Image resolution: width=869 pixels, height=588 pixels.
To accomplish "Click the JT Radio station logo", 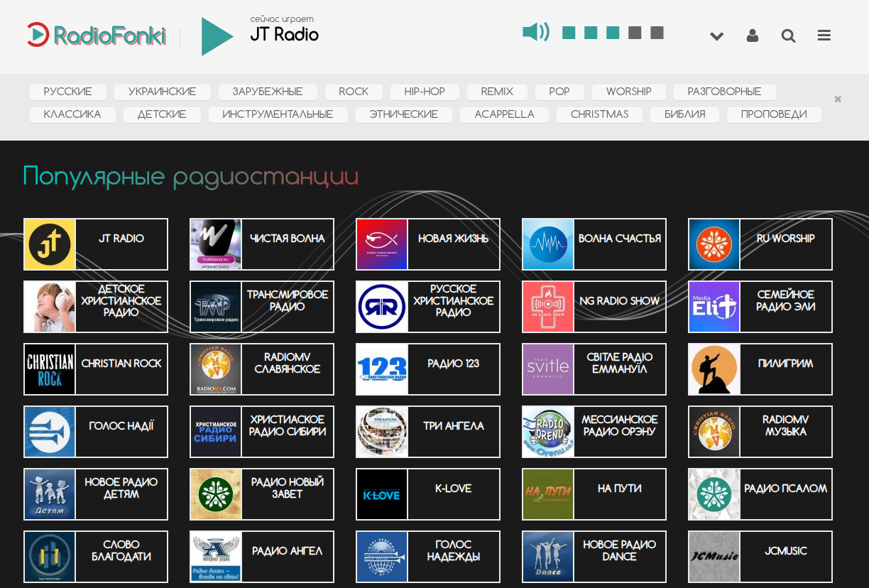I will 50,244.
